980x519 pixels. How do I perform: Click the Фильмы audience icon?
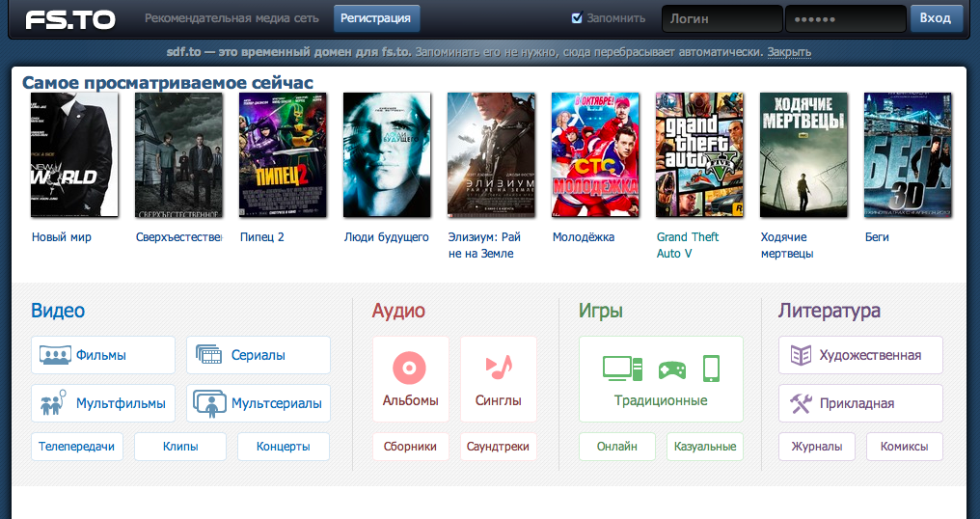55,355
